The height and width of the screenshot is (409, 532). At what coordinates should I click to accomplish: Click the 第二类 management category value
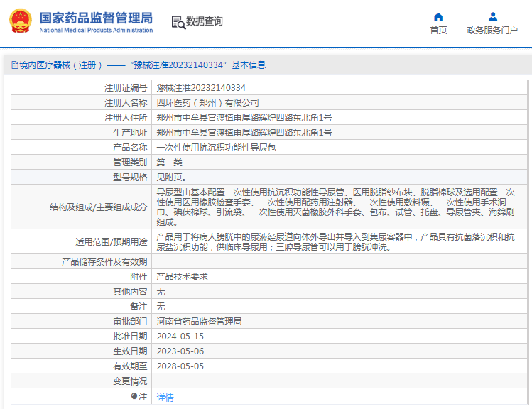169,163
